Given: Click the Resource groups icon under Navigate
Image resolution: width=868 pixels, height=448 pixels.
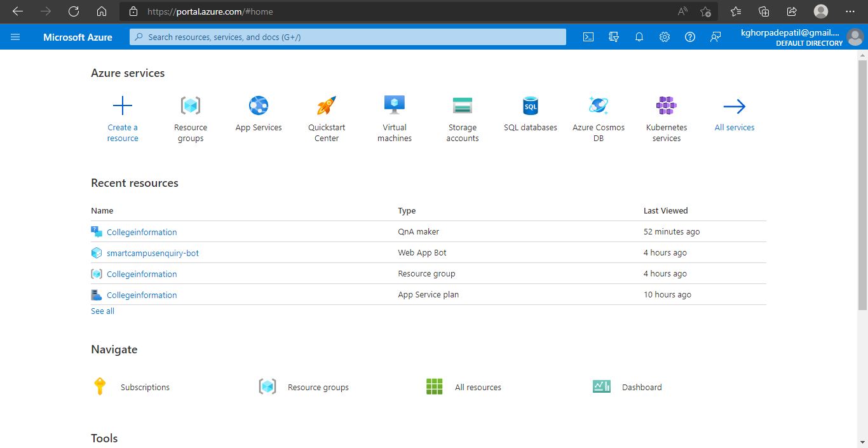Looking at the screenshot, I should click(268, 386).
